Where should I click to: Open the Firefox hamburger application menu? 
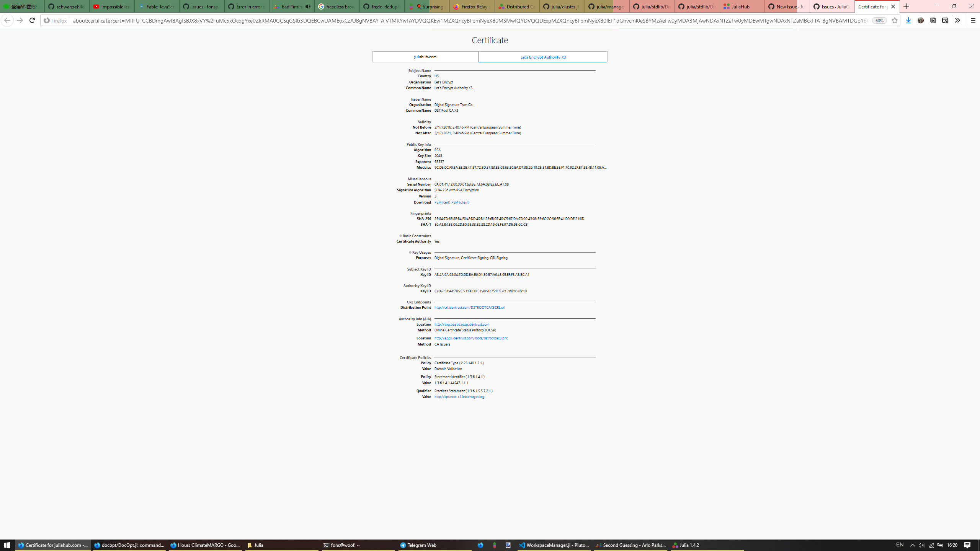(973, 21)
